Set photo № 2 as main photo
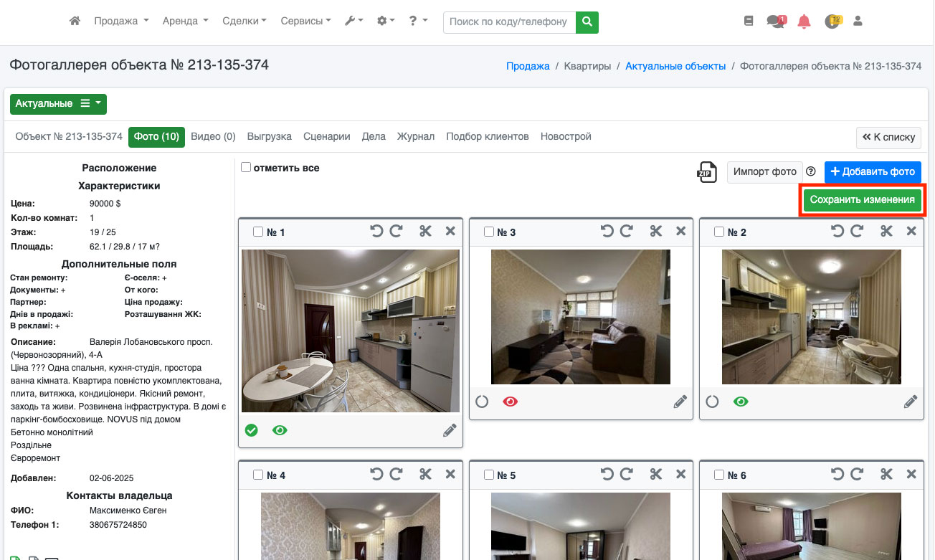Screen dimensions: 935x560 [x=712, y=402]
